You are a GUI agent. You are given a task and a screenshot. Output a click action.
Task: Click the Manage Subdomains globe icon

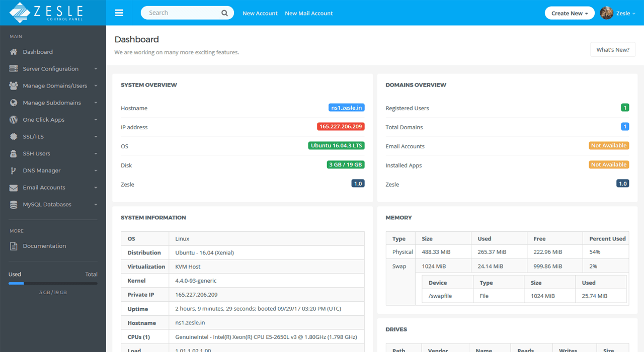[x=14, y=103]
